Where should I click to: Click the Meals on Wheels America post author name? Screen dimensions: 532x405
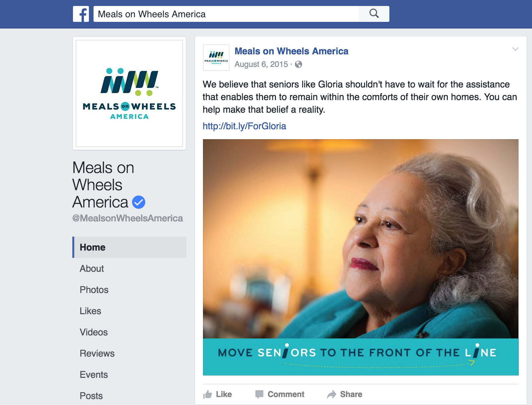292,51
